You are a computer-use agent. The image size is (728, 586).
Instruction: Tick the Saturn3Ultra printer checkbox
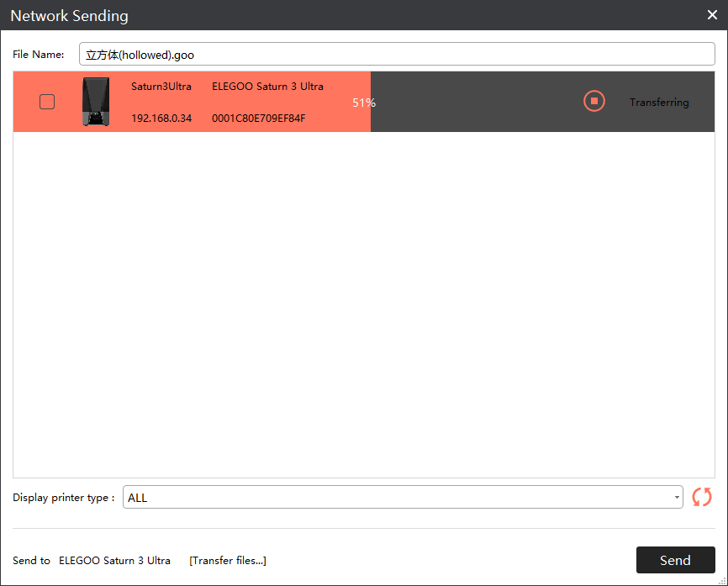47,102
